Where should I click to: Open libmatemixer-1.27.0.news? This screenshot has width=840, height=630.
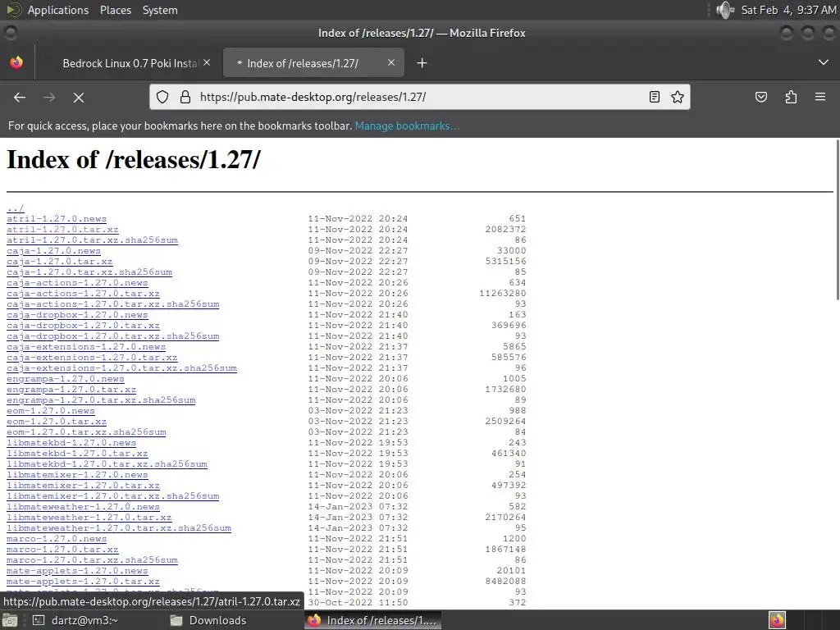pyautogui.click(x=77, y=475)
